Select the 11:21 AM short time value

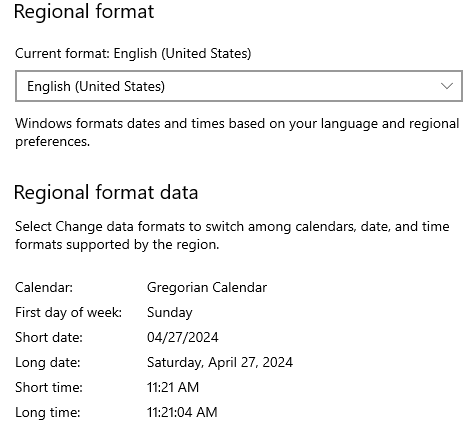pos(173,387)
